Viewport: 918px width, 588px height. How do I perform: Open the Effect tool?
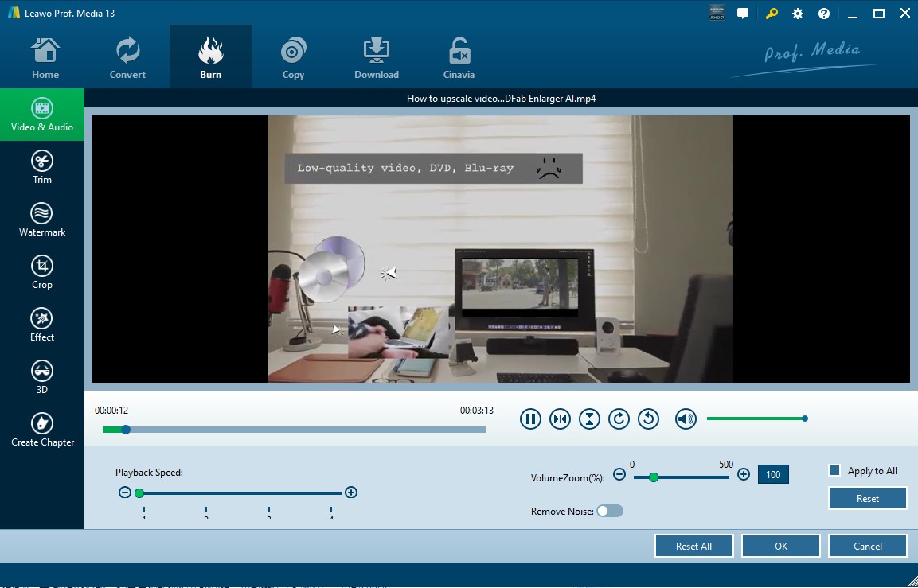coord(42,325)
